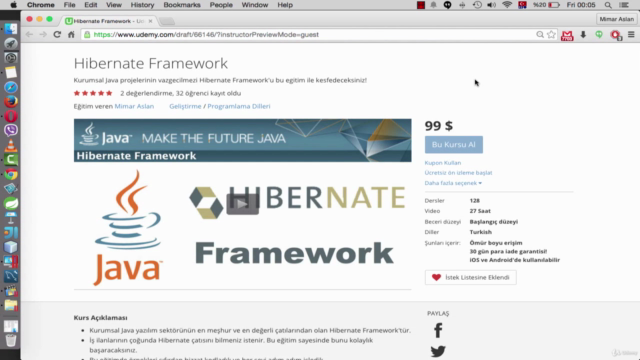Image resolution: width=640 pixels, height=360 pixels.
Task: Click the red adblock extension icon
Action: (x=616, y=35)
